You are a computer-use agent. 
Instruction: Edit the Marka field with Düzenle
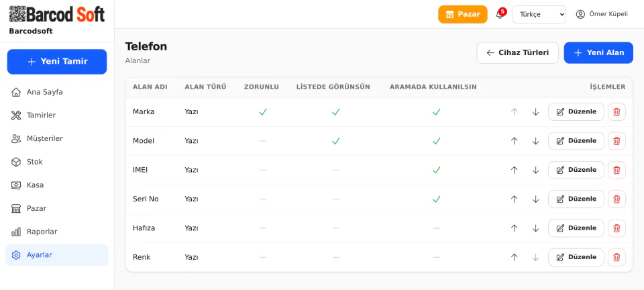(x=576, y=111)
